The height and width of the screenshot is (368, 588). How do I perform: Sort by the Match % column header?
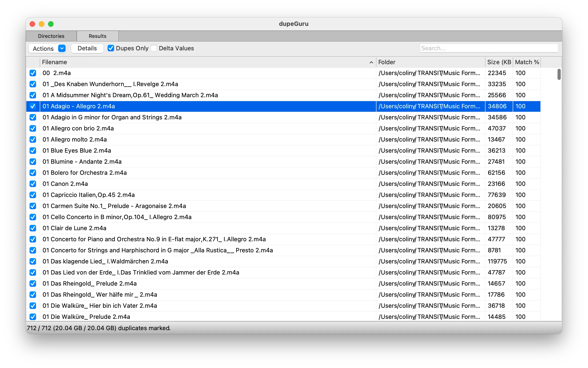click(527, 62)
